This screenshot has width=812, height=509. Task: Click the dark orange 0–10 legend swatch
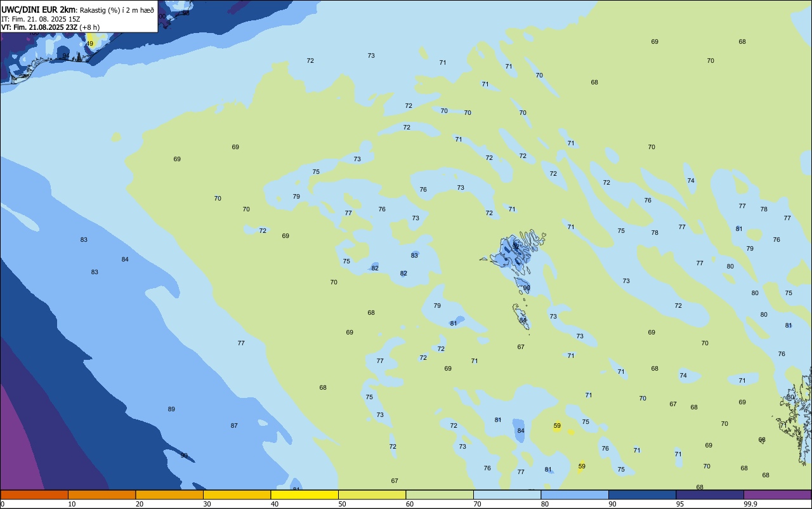point(34,494)
